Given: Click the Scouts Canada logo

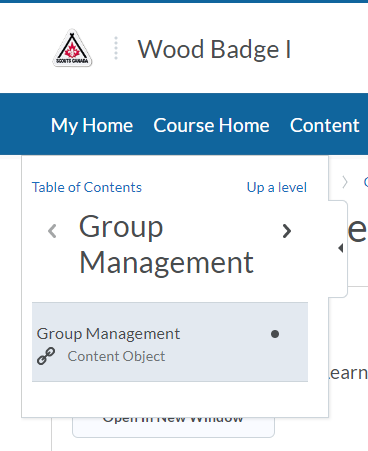Looking at the screenshot, I should coord(72,48).
